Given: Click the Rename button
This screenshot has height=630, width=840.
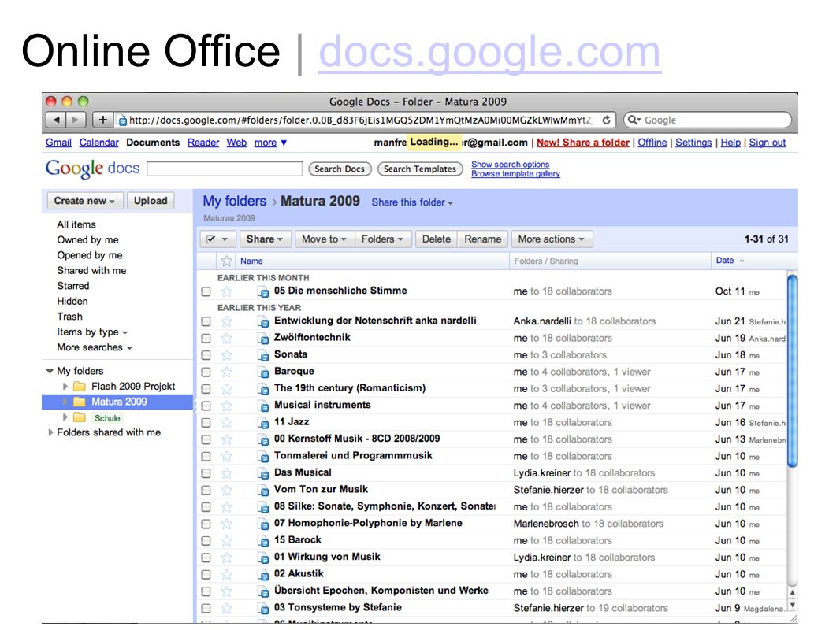Looking at the screenshot, I should (x=483, y=239).
